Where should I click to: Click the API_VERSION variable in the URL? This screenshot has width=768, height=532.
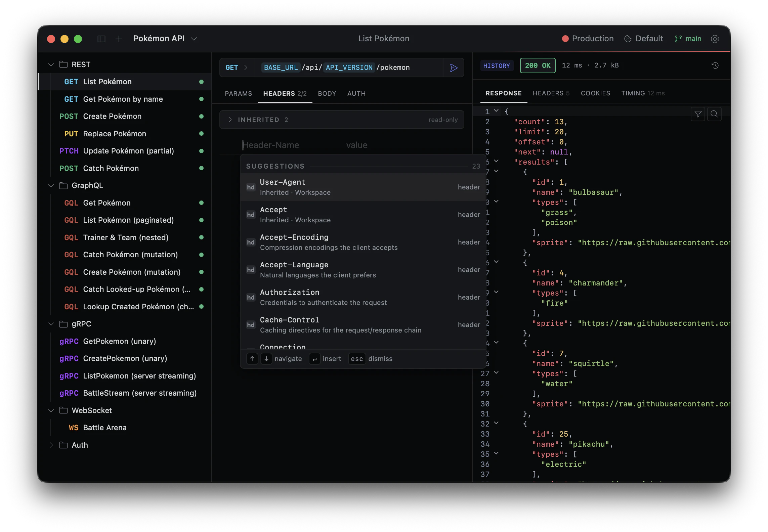(x=349, y=68)
